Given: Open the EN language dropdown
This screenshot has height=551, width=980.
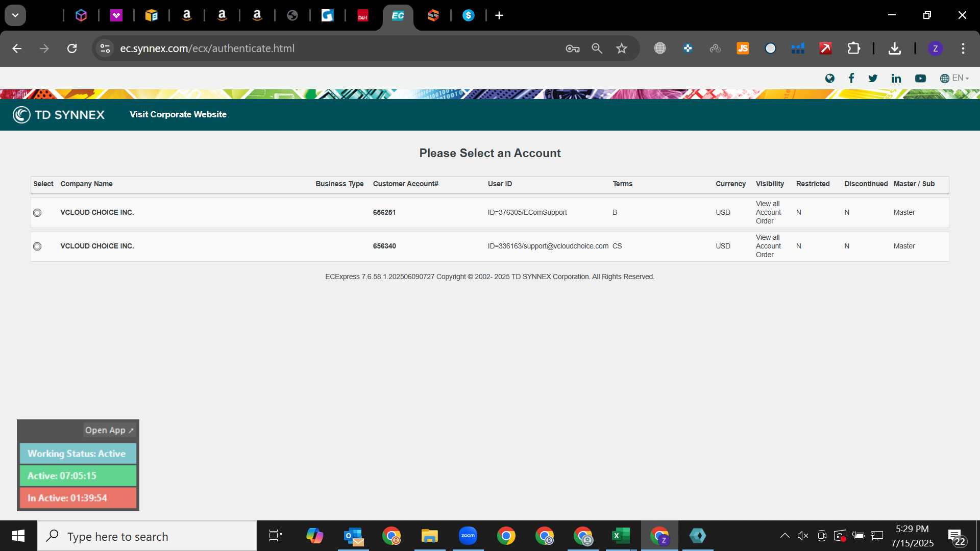Looking at the screenshot, I should click(954, 78).
